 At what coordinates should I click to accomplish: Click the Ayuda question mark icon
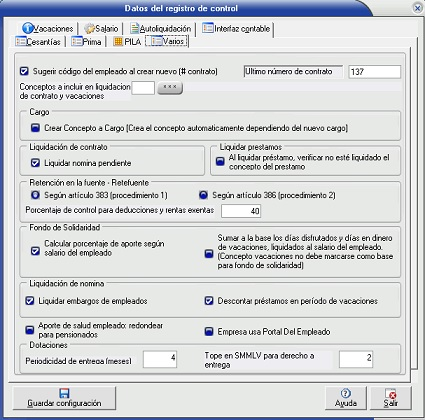(x=346, y=393)
